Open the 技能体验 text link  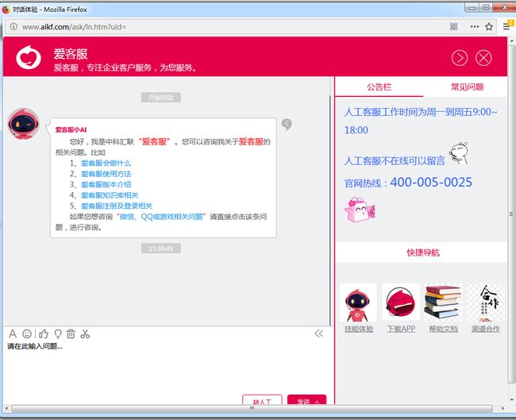[x=359, y=329]
